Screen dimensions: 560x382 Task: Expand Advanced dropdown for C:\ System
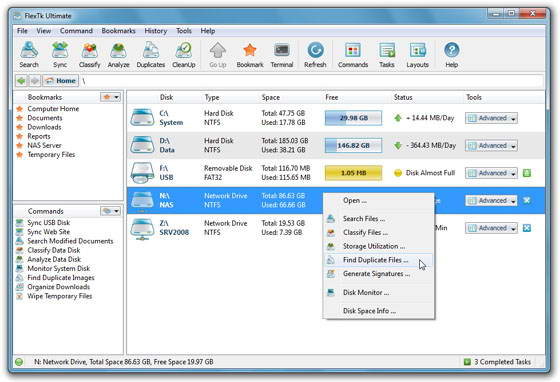coord(491,118)
